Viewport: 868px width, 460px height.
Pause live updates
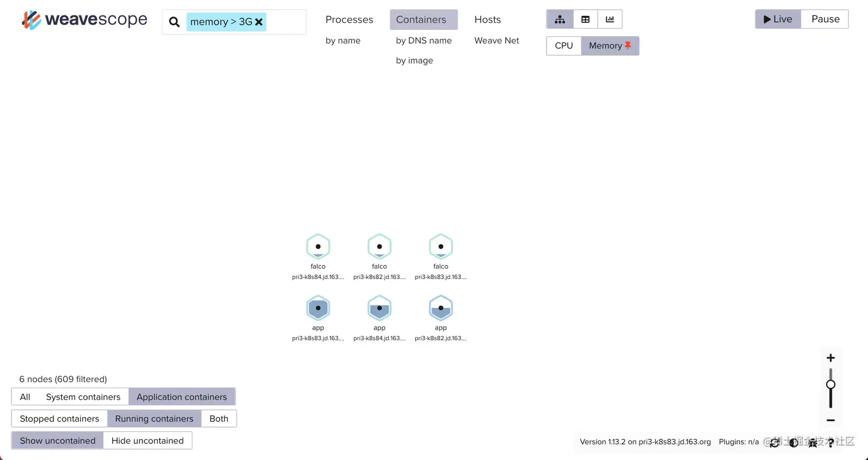click(x=826, y=19)
